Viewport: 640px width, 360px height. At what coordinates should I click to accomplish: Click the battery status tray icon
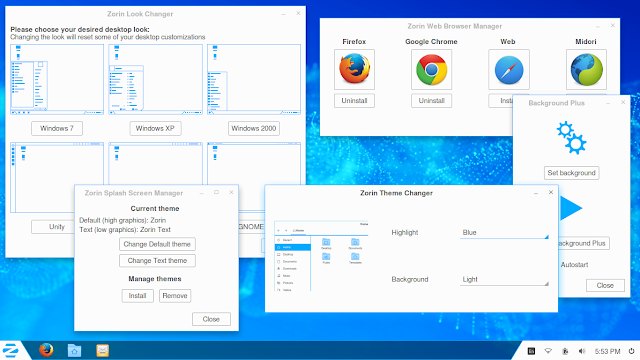tap(565, 351)
